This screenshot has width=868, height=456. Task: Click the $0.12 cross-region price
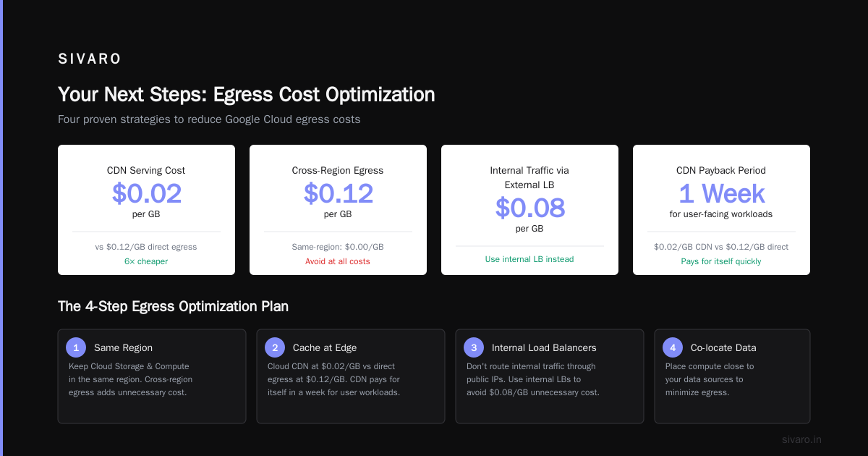[338, 193]
